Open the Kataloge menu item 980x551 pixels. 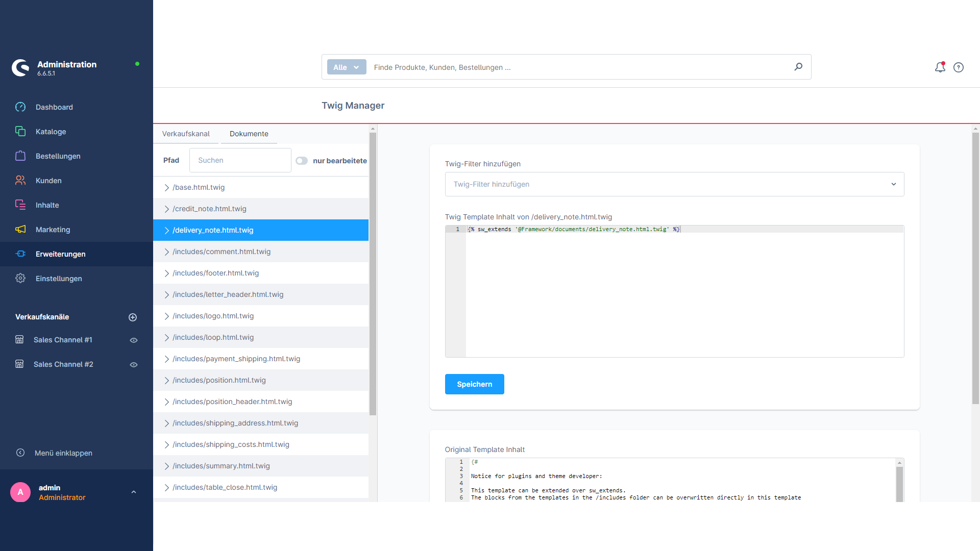(77, 132)
